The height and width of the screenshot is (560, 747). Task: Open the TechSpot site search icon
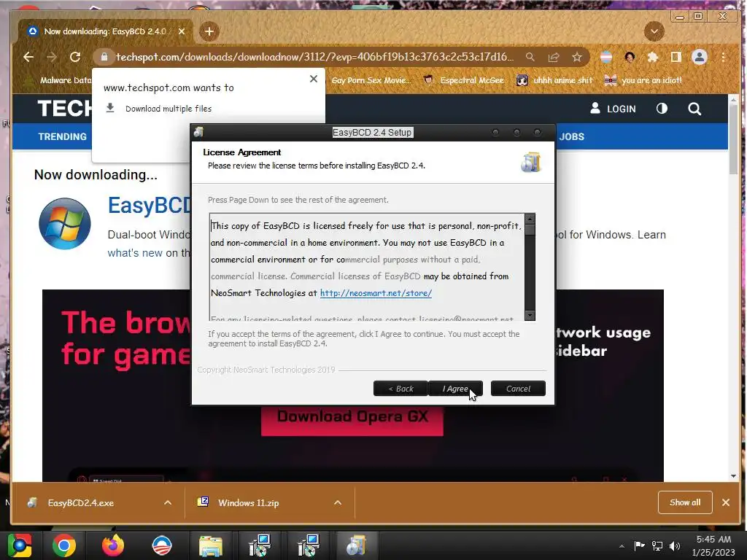pos(694,109)
